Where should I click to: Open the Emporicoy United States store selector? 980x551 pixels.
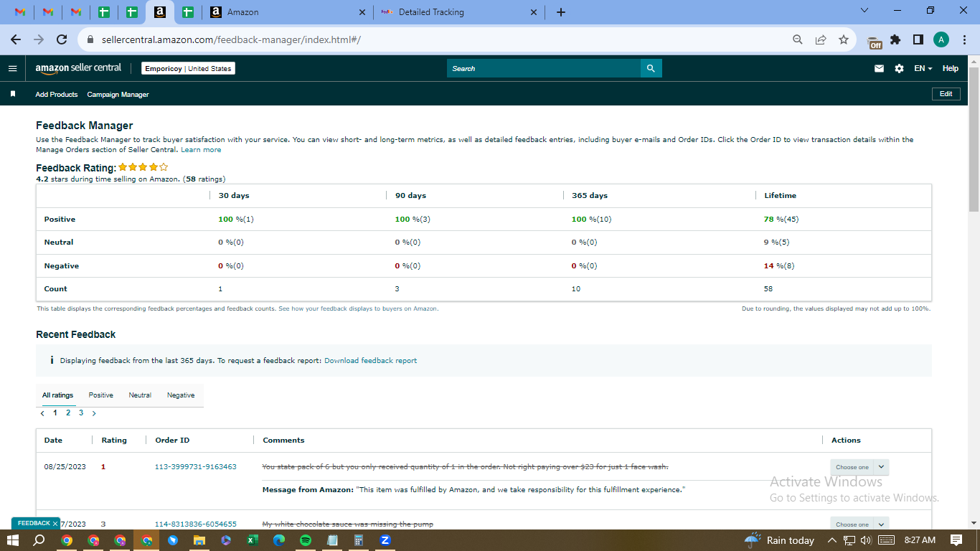tap(188, 68)
